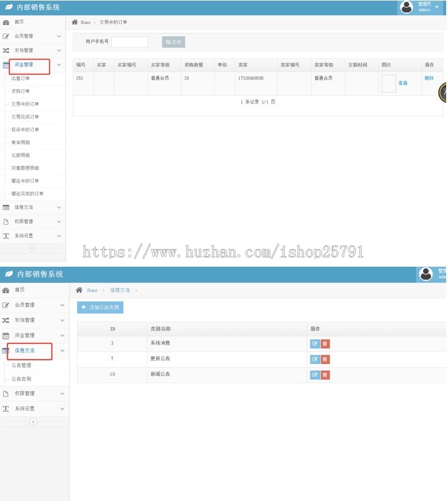Open the 交易完成订单 submenu item
Screen dimensions: 448x501
tap(25, 117)
